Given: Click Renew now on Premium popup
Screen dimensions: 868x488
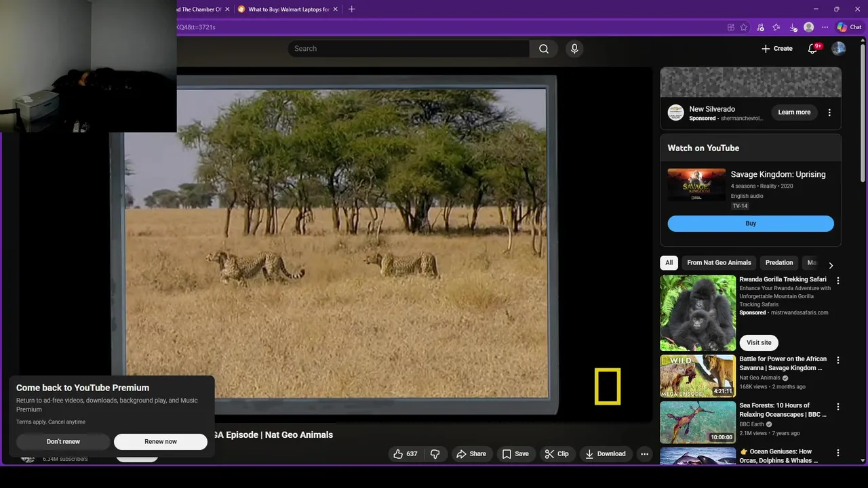Looking at the screenshot, I should (x=161, y=442).
